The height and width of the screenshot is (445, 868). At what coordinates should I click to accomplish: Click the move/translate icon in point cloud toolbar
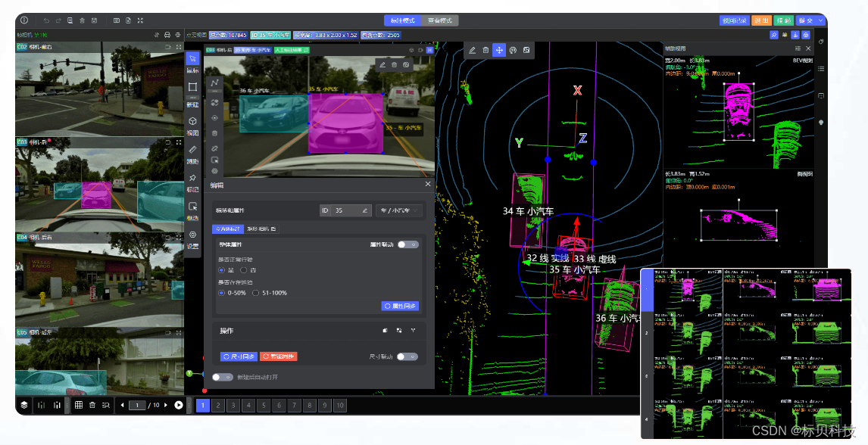pyautogui.click(x=499, y=50)
